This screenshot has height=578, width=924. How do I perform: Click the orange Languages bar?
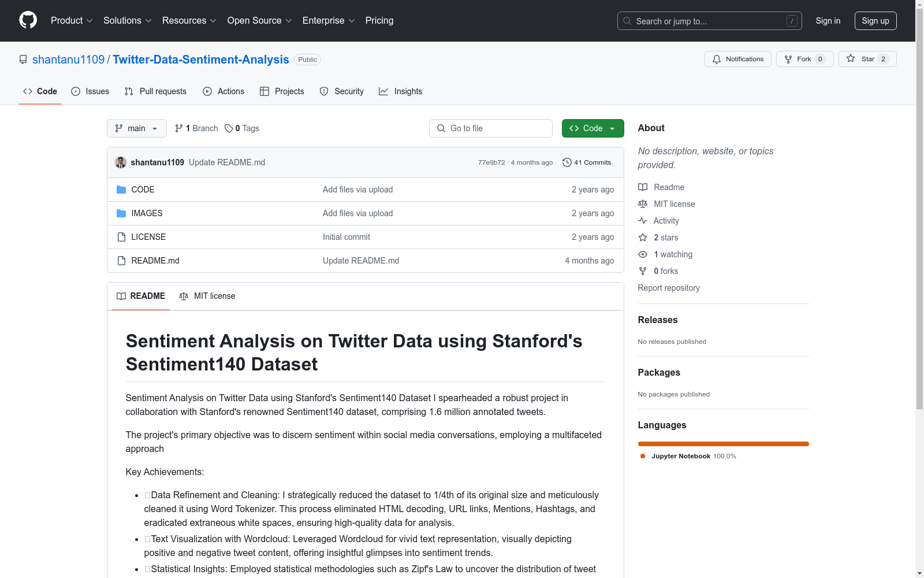[x=724, y=444]
